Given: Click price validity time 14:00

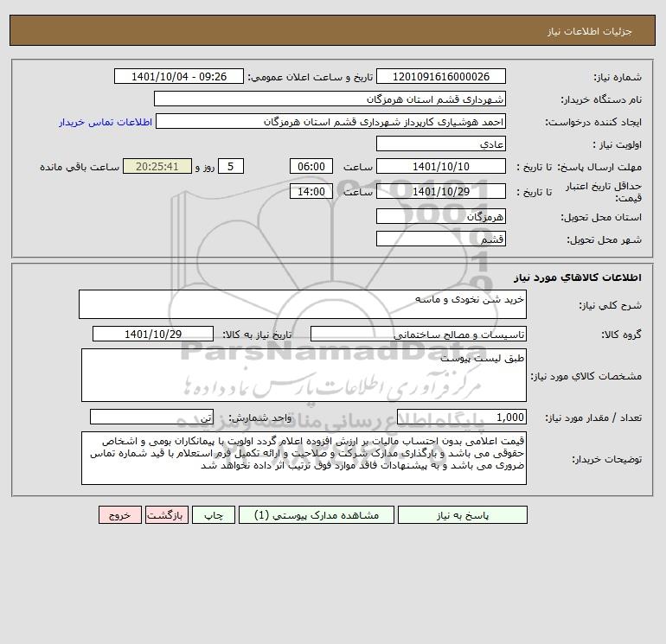Looking at the screenshot, I should point(311,191).
